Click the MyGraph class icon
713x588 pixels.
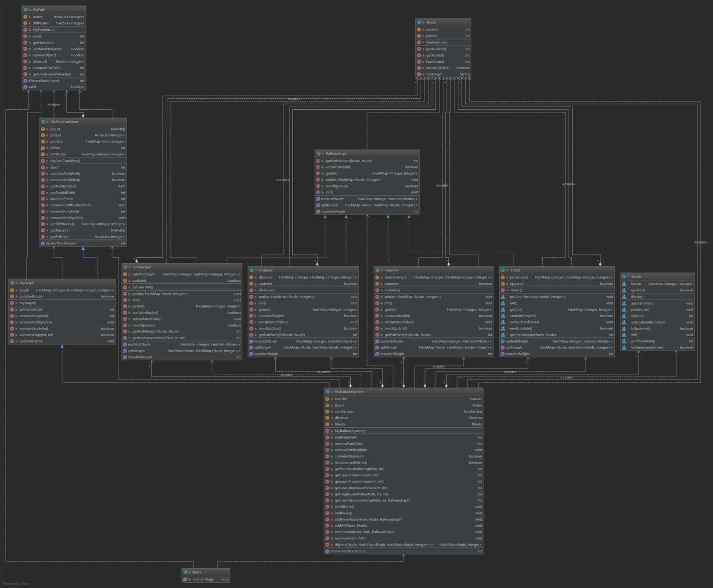click(12, 283)
